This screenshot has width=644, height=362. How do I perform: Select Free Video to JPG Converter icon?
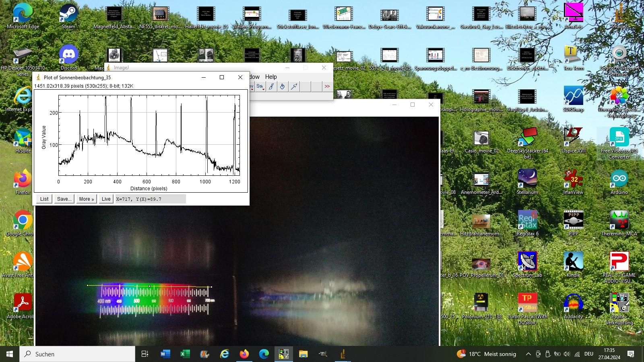(x=619, y=143)
